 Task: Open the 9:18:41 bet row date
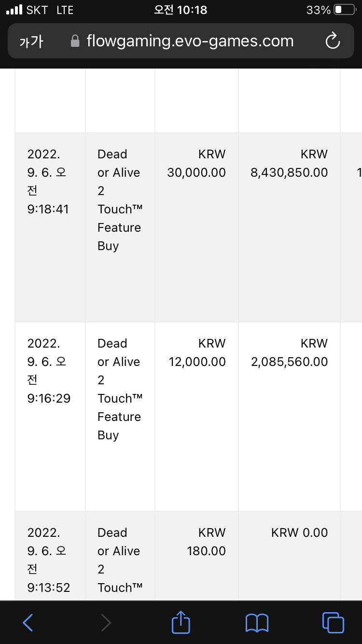tap(48, 182)
